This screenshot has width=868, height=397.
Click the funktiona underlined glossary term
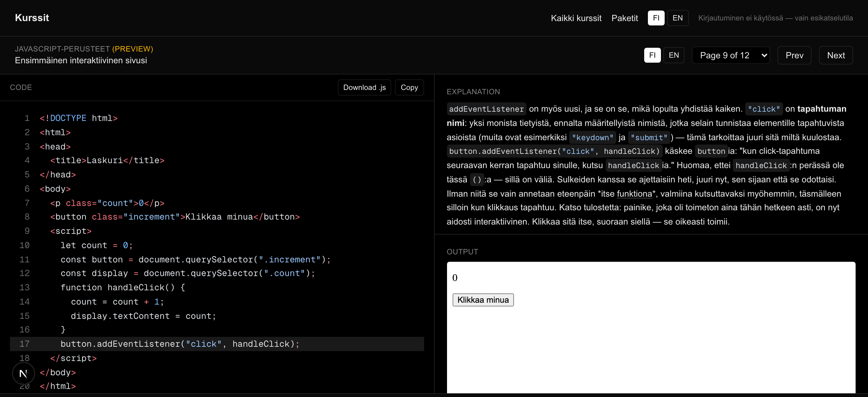pyautogui.click(x=634, y=194)
